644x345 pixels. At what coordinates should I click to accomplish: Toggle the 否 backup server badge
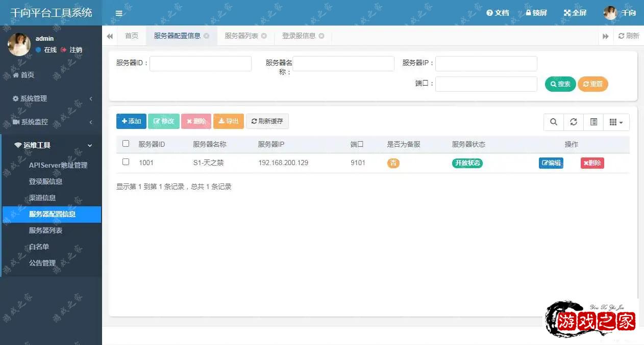point(393,163)
